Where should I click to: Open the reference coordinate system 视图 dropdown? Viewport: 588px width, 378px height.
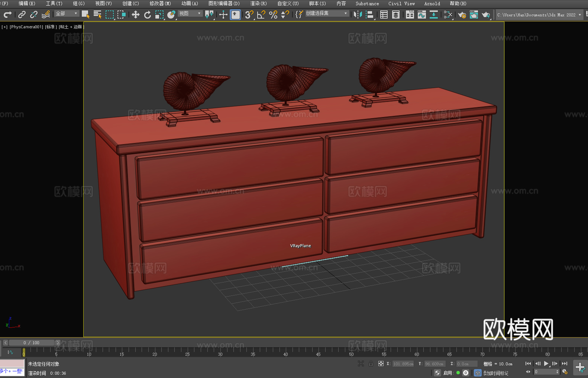click(190, 13)
